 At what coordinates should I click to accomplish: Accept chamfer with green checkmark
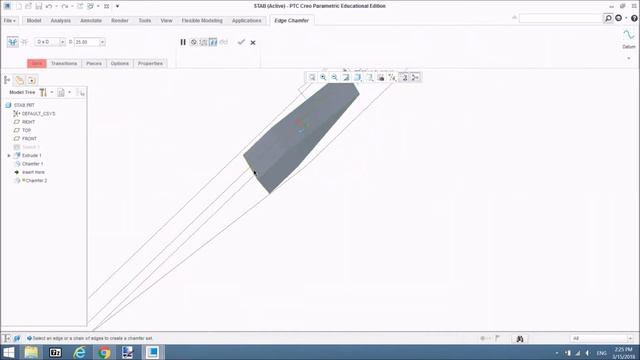point(241,42)
